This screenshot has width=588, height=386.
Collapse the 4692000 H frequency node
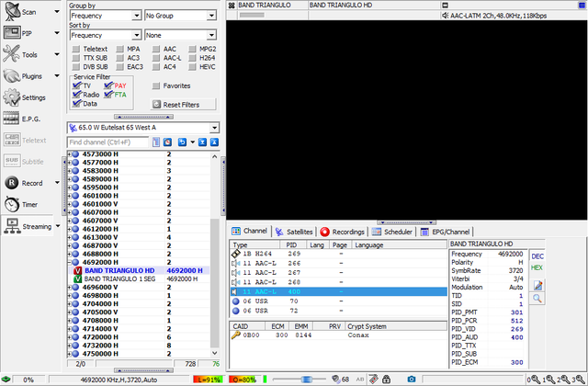[x=70, y=262]
